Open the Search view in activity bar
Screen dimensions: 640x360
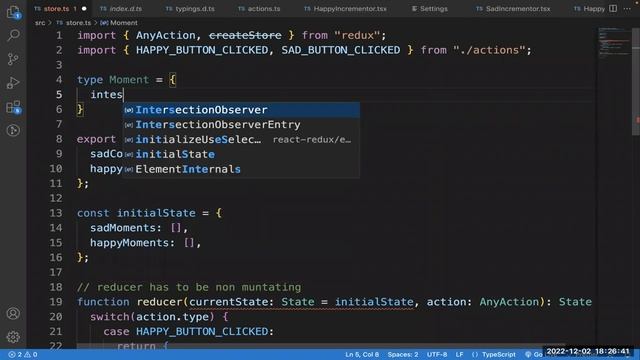[13, 36]
